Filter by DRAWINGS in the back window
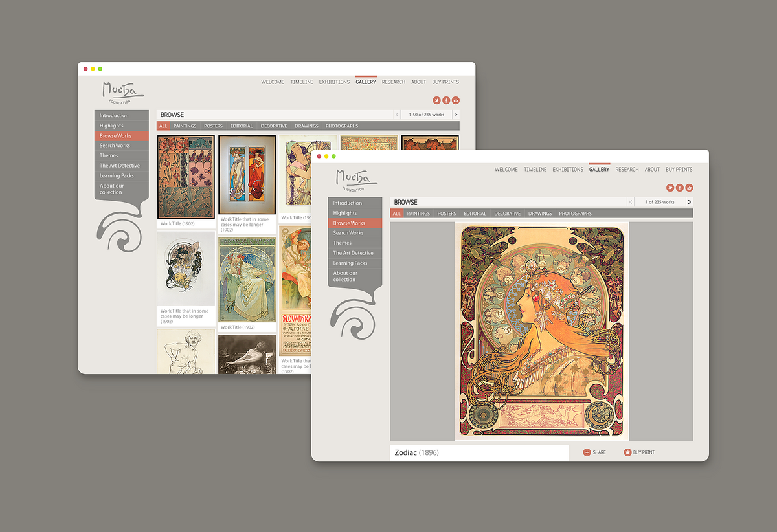This screenshot has width=777, height=532. pyautogui.click(x=307, y=126)
